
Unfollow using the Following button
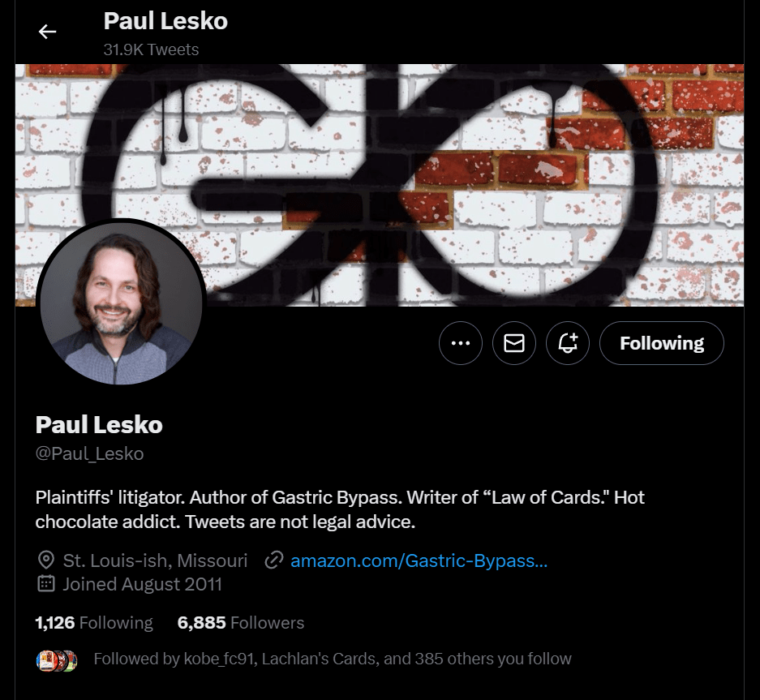point(662,343)
